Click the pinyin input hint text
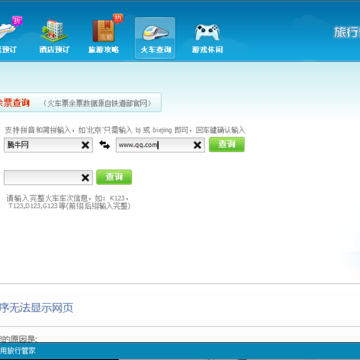Viewport: 360px width, 360px height. 125,130
